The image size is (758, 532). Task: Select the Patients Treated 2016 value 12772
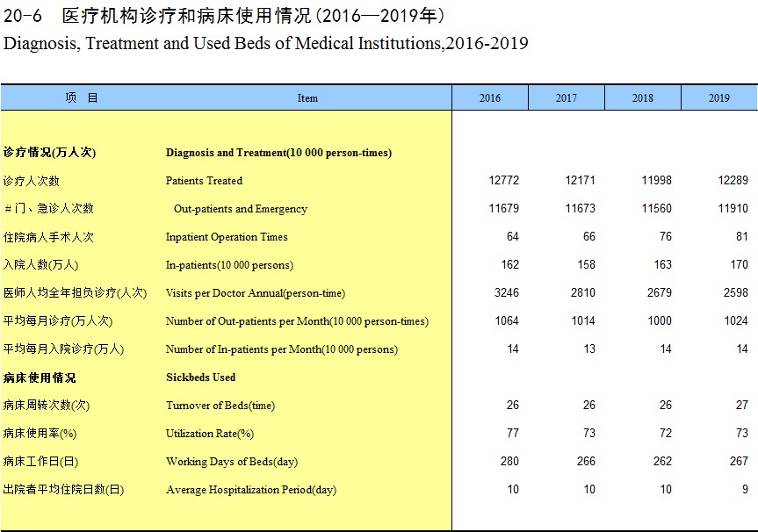click(x=504, y=181)
